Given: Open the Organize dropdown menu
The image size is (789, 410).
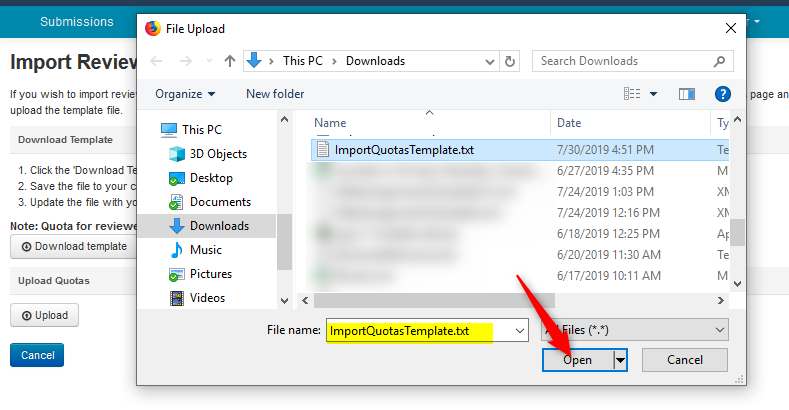Looking at the screenshot, I should click(x=185, y=94).
